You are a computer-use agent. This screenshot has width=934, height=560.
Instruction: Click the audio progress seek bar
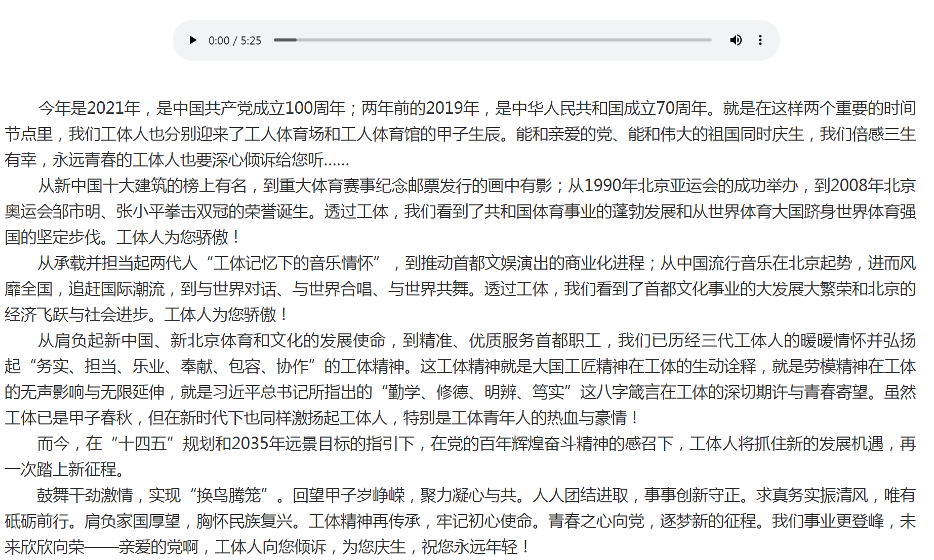492,40
